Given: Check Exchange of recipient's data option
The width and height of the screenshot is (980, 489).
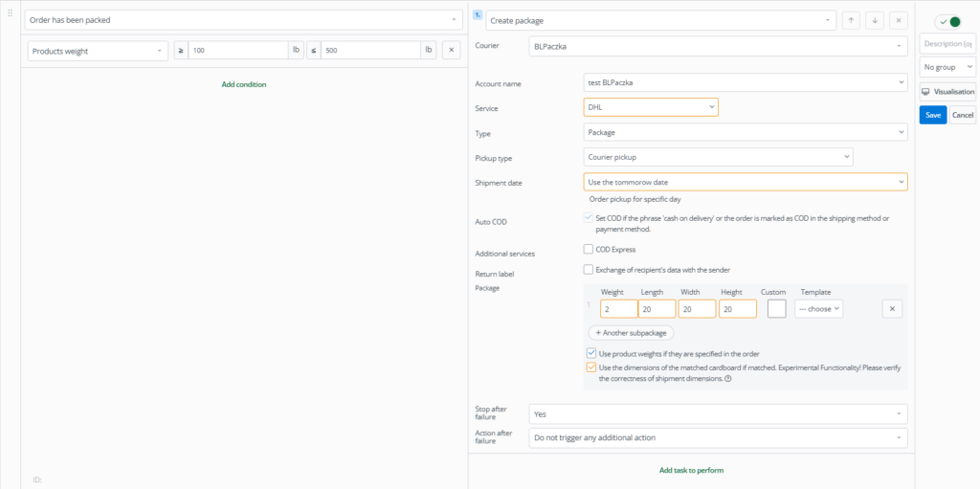Looking at the screenshot, I should pyautogui.click(x=589, y=270).
